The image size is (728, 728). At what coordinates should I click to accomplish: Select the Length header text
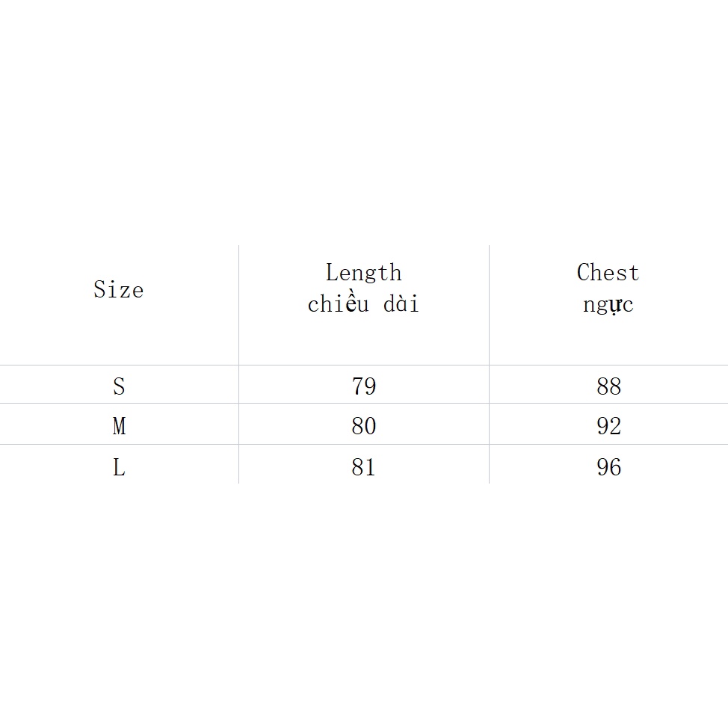363,273
